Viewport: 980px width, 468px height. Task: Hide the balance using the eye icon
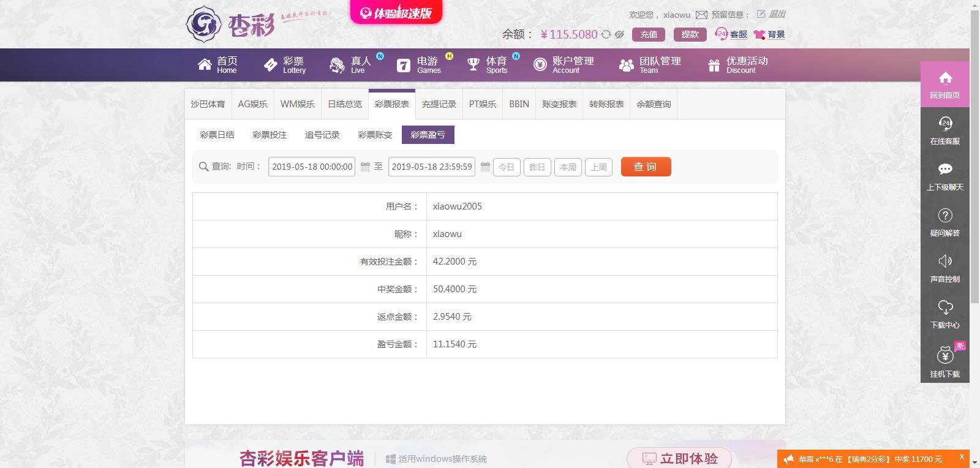coord(619,34)
